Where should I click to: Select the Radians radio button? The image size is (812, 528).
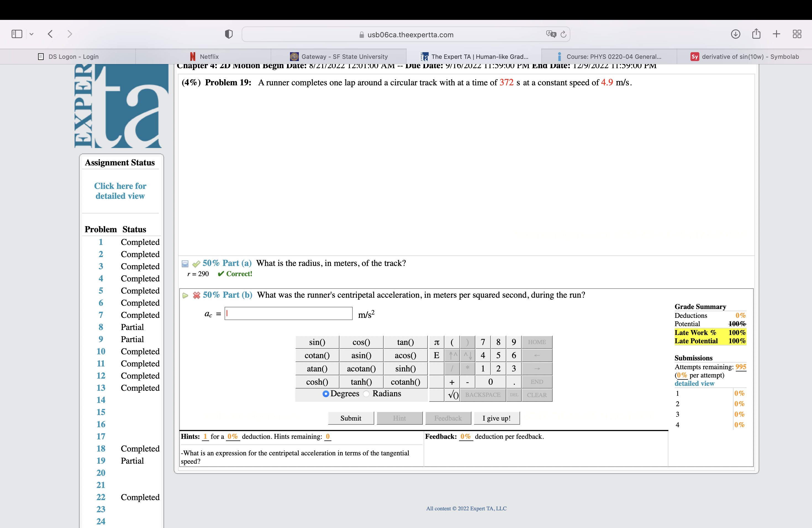pos(367,394)
